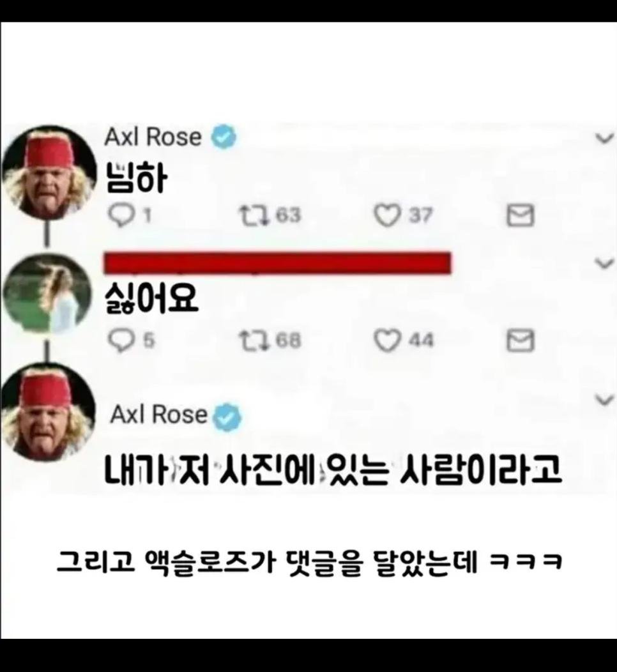Screen dimensions: 617x672
Task: Click verified badge next to first Axl Rose
Action: coord(224,137)
